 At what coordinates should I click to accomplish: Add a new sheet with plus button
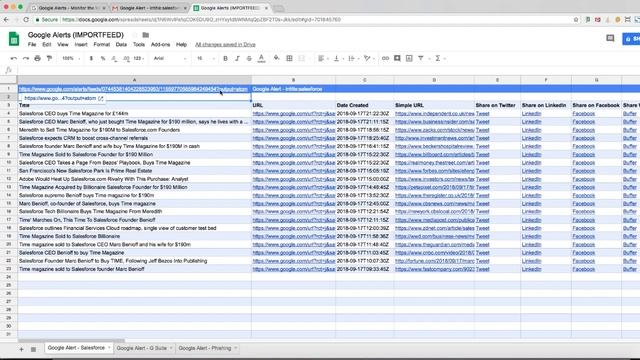point(21,349)
